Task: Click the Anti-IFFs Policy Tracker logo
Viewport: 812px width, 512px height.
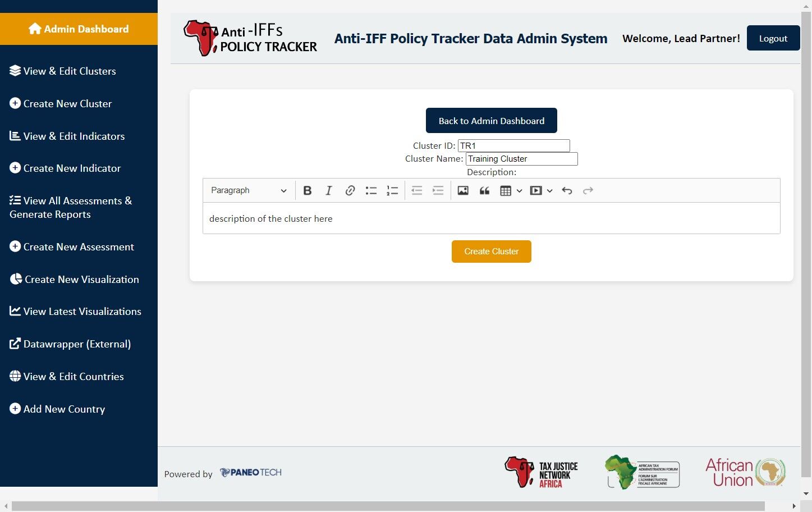Action: coord(250,38)
